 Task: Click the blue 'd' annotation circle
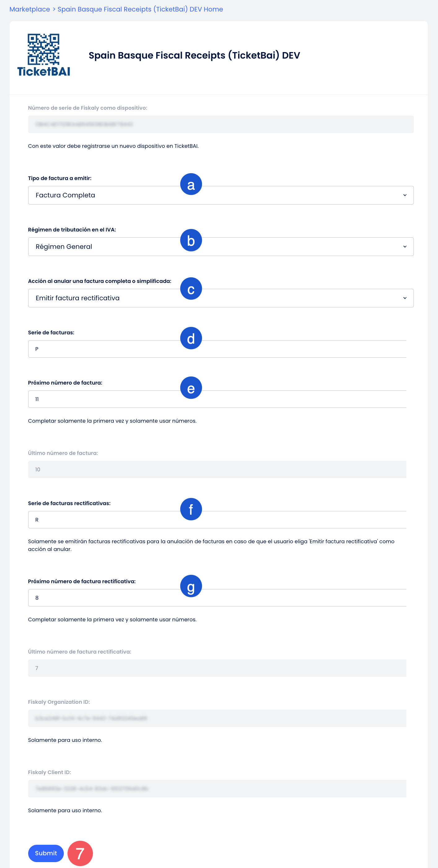click(x=191, y=338)
